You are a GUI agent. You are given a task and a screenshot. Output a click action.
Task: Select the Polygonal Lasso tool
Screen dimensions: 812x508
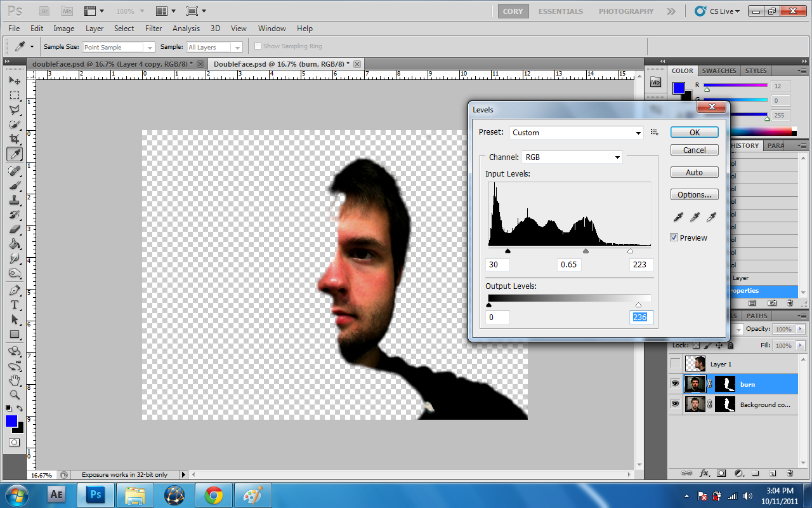click(x=14, y=110)
